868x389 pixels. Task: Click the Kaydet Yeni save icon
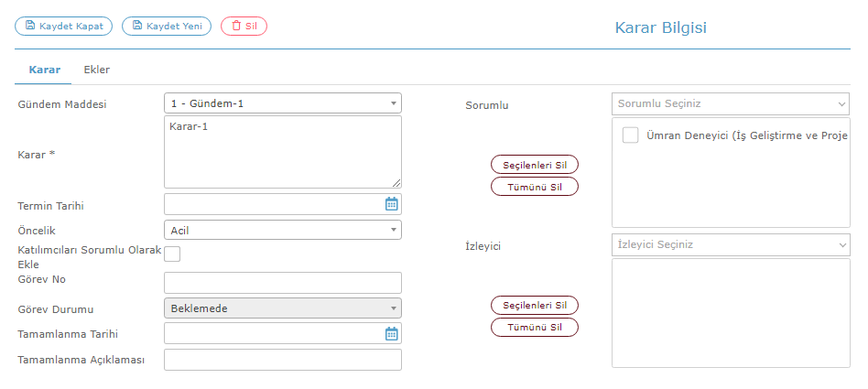pos(137,26)
